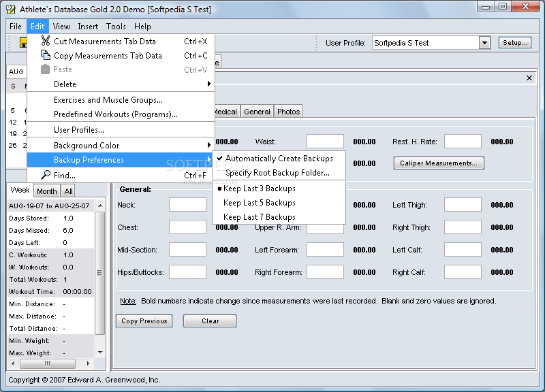Viewport: 545px width, 392px height.
Task: Click the Left Thigh input field
Action: coord(463,204)
